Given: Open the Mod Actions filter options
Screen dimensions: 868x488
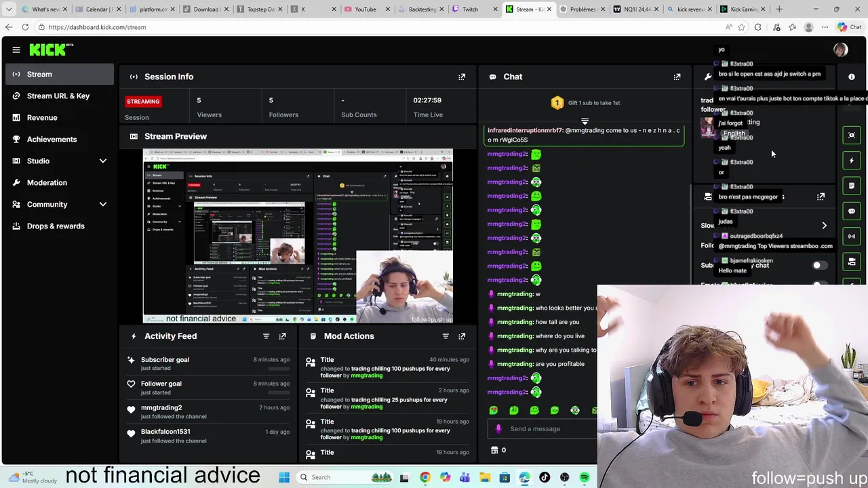Looking at the screenshot, I should pyautogui.click(x=446, y=336).
